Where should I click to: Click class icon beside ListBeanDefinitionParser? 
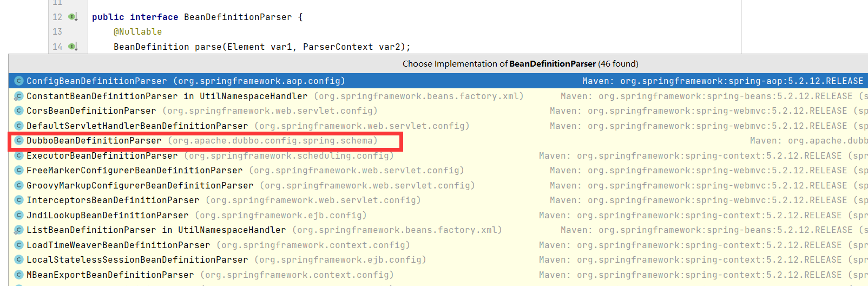(18, 230)
